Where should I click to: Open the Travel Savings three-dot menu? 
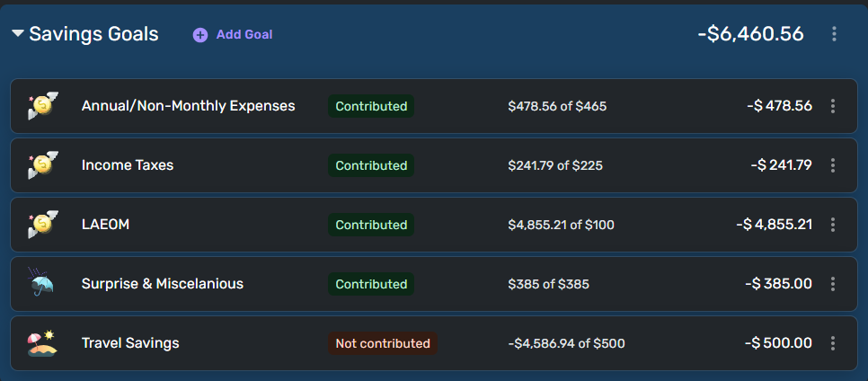833,343
